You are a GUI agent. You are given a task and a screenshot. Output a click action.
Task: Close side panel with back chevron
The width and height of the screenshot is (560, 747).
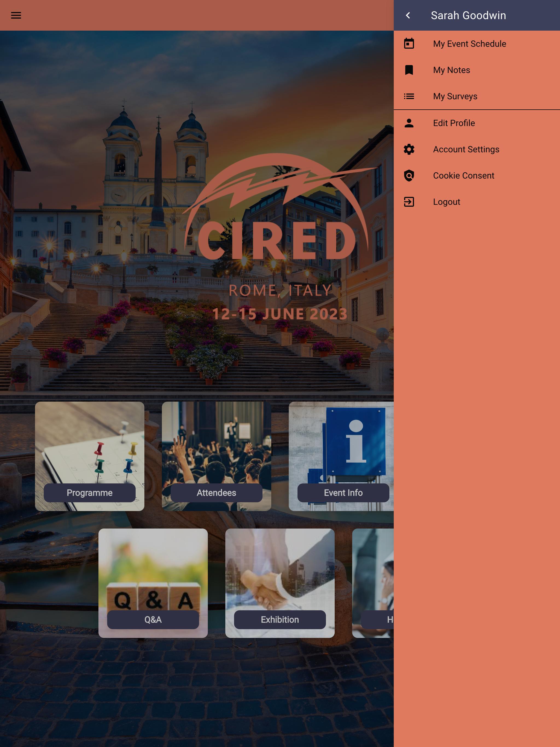click(x=408, y=15)
